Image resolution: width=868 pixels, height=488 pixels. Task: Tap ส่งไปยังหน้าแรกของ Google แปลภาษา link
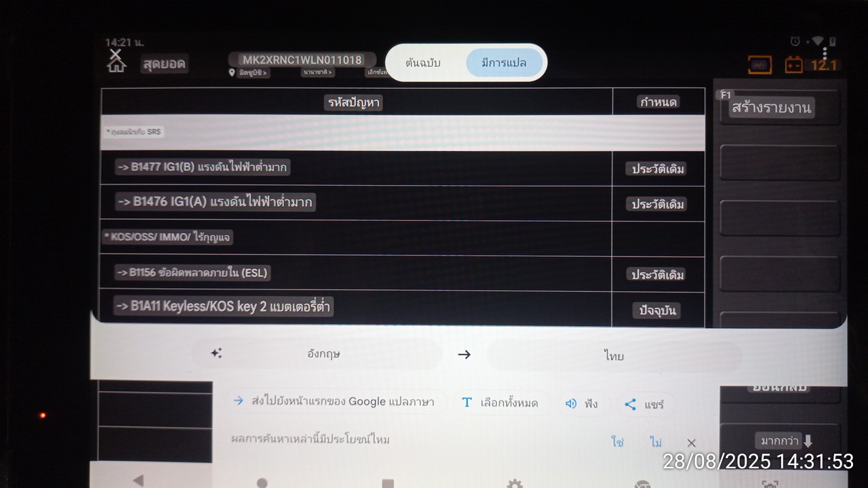[336, 401]
